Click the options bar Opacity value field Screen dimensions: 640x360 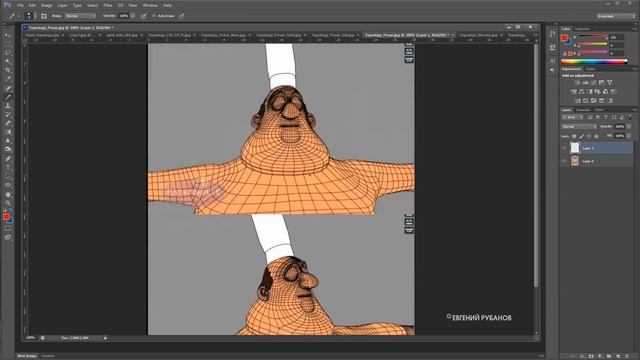124,16
